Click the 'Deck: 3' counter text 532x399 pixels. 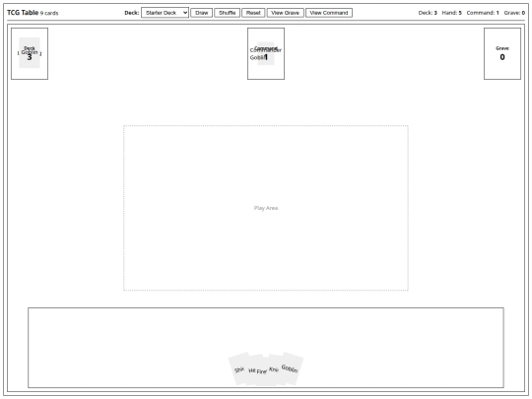click(x=428, y=13)
